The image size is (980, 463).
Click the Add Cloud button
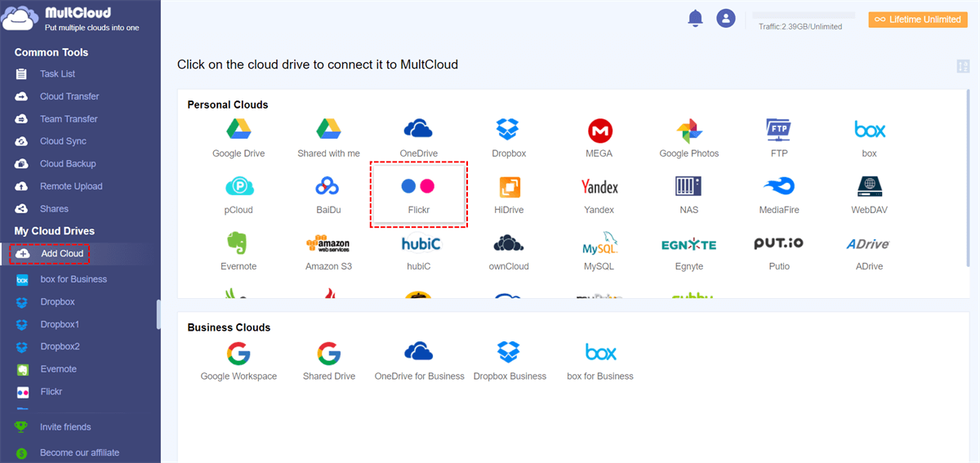pyautogui.click(x=51, y=254)
